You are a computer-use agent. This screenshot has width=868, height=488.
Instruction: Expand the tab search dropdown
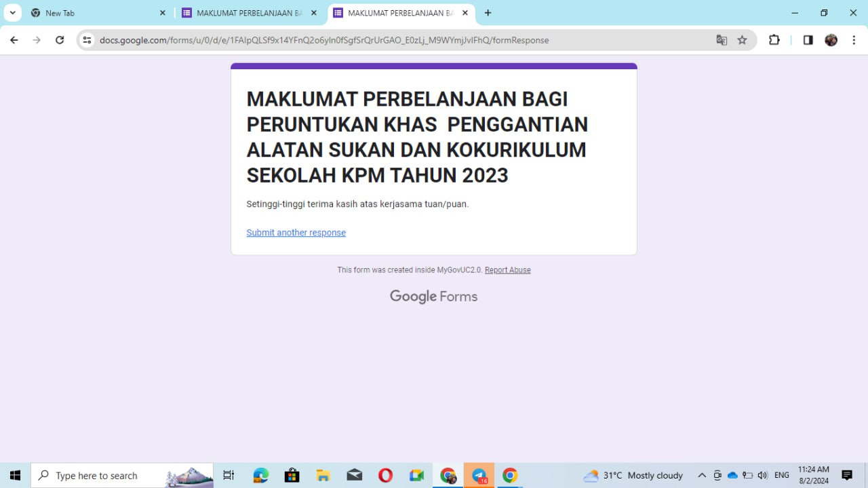pos(12,13)
